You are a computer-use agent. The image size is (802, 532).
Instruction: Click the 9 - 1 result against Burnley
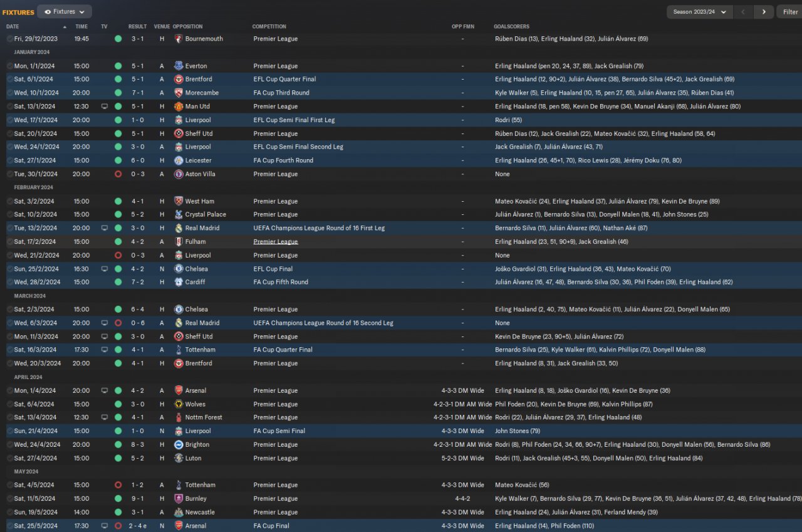(138, 499)
